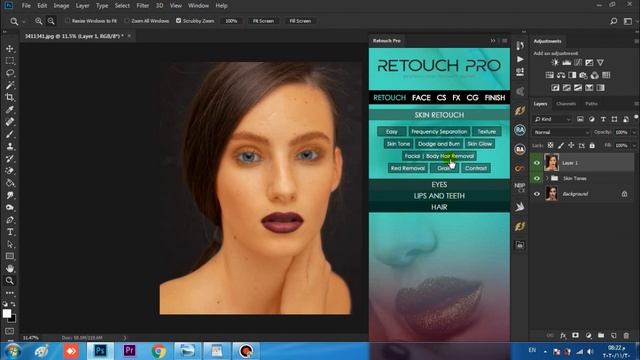This screenshot has height=360, width=640.
Task: Expand the Skin Tones group
Action: [x=547, y=178]
